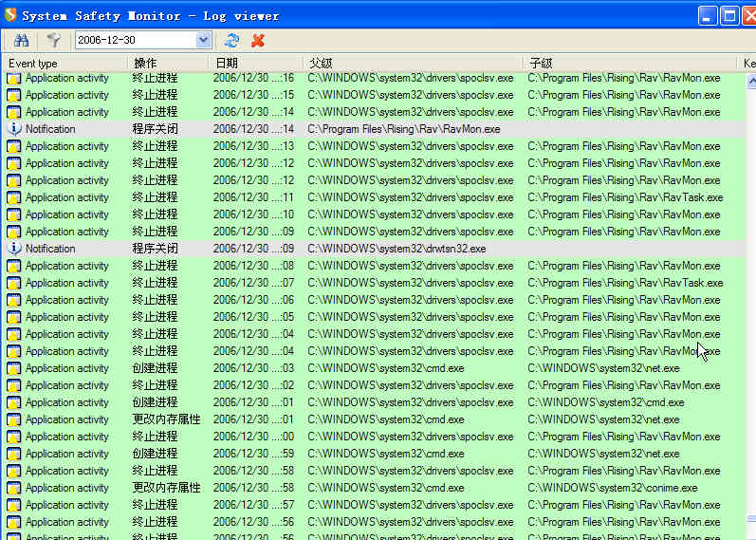The width and height of the screenshot is (756, 540).
Task: Click the date cell ending in :02
Action: click(253, 385)
